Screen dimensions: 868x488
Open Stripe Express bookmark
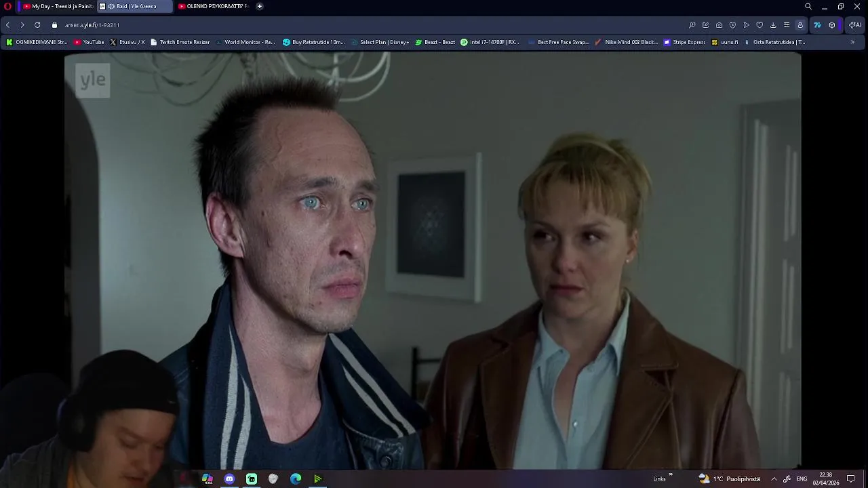685,42
